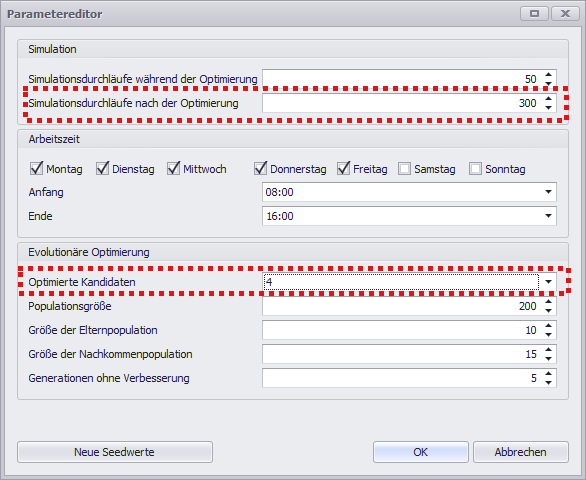The height and width of the screenshot is (480, 586).
Task: Increase Populationsgröße with up arrow
Action: (x=548, y=302)
